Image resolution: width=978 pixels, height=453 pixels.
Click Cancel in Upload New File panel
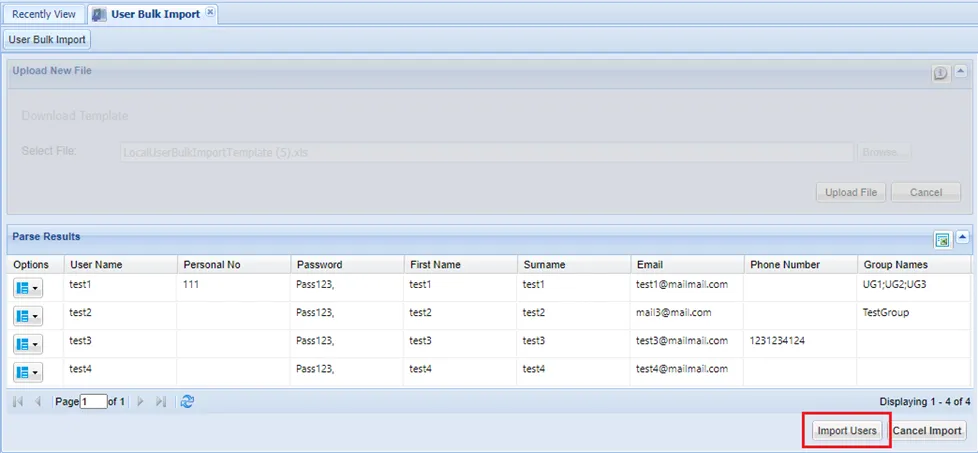(926, 192)
